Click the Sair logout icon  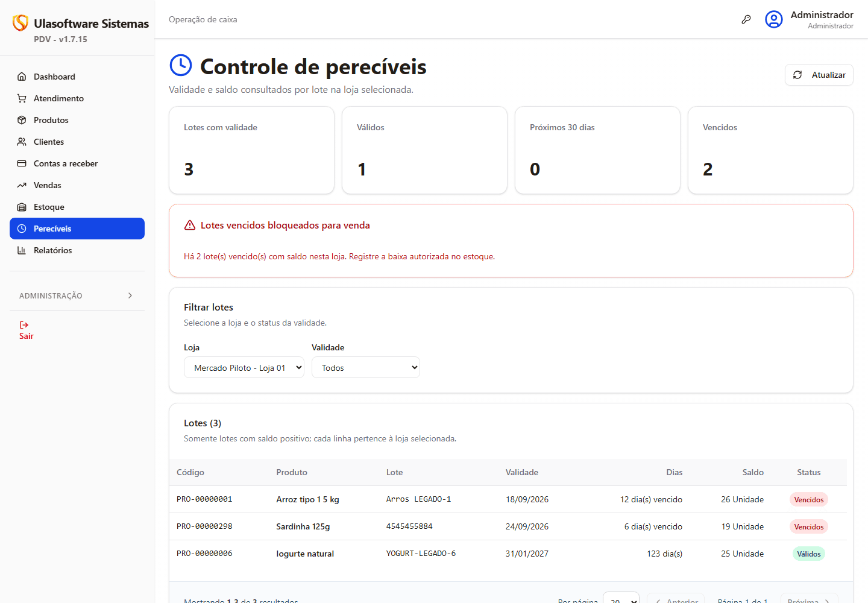click(x=24, y=325)
